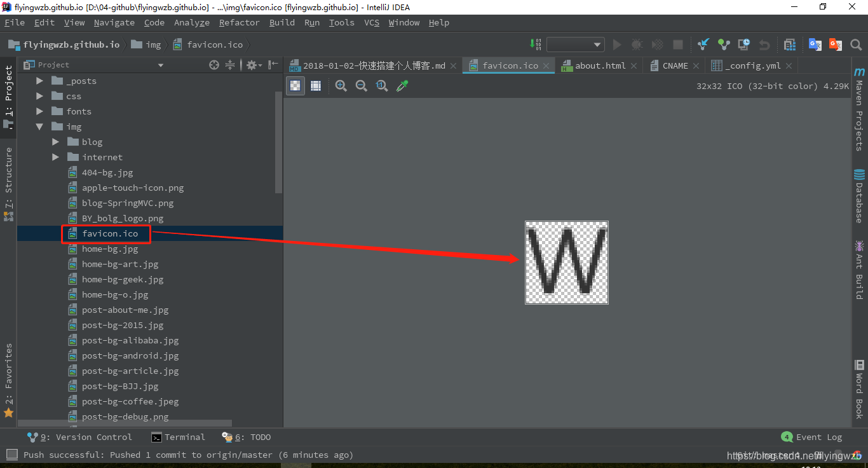Open Search Everywhere magnifier icon

(x=856, y=45)
